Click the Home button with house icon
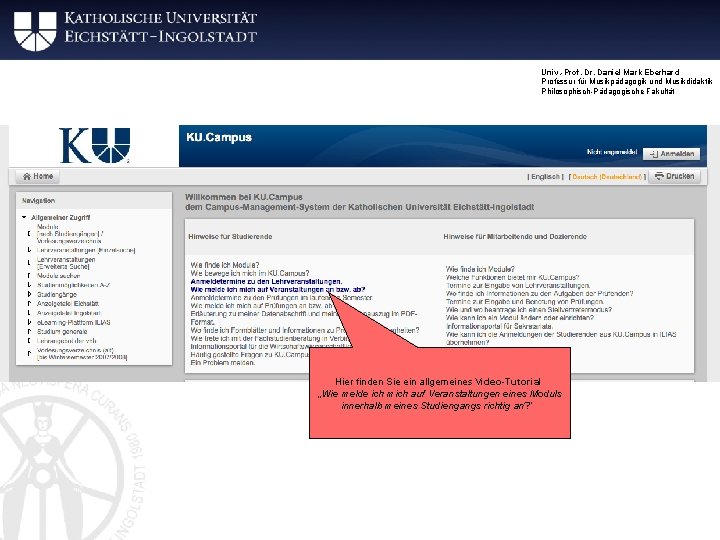This screenshot has height=540, width=720. tap(38, 176)
